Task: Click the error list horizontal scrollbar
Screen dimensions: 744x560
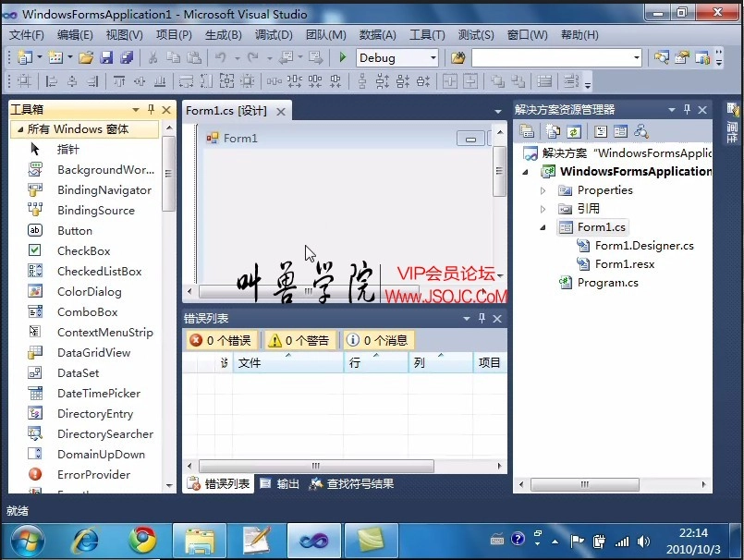Action: pos(316,467)
